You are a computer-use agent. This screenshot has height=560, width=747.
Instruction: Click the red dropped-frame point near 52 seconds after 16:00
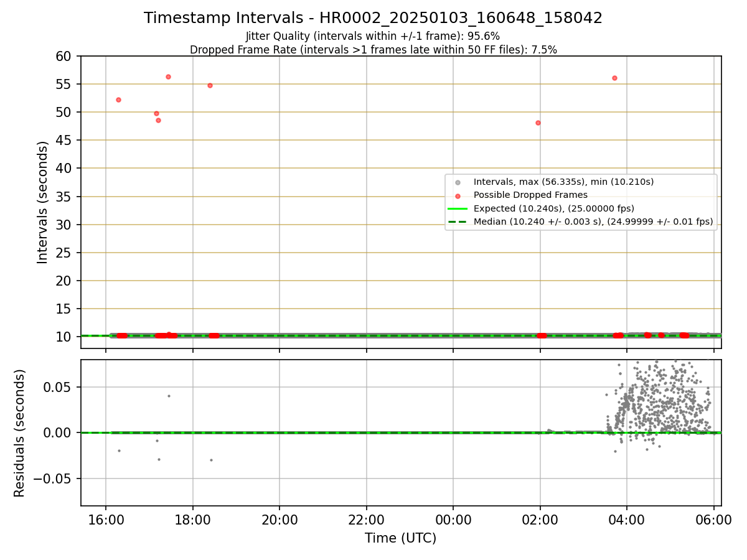point(118,100)
